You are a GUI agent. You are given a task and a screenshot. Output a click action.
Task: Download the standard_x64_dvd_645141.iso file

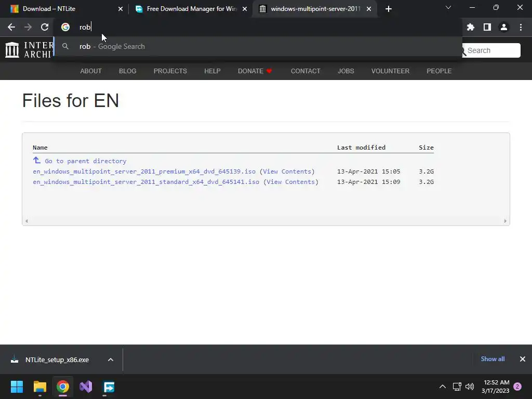tap(146, 182)
